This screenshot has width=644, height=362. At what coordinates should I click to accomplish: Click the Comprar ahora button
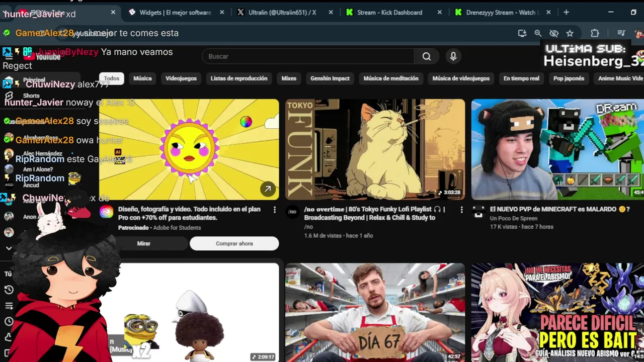(234, 243)
